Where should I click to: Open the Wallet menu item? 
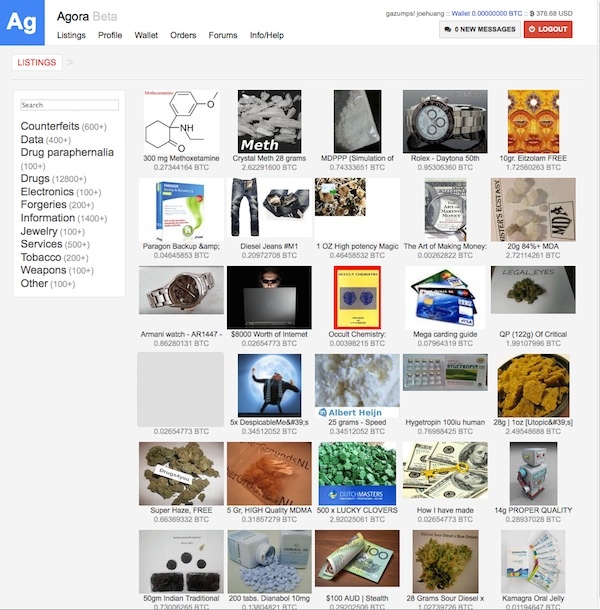pos(146,35)
